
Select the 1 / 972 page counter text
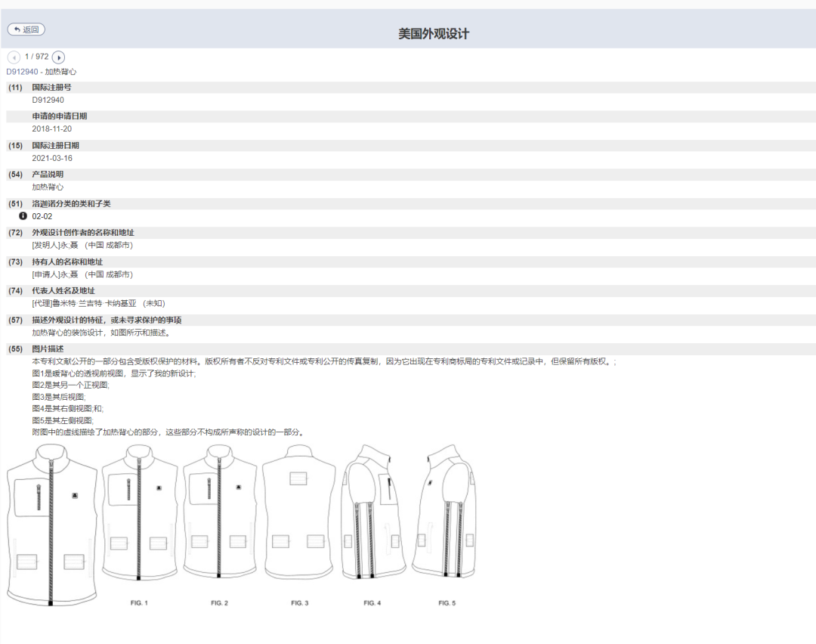coord(36,57)
